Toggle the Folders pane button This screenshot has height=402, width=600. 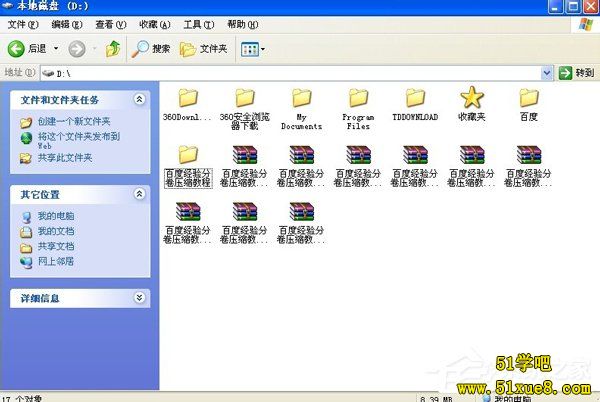[x=203, y=48]
